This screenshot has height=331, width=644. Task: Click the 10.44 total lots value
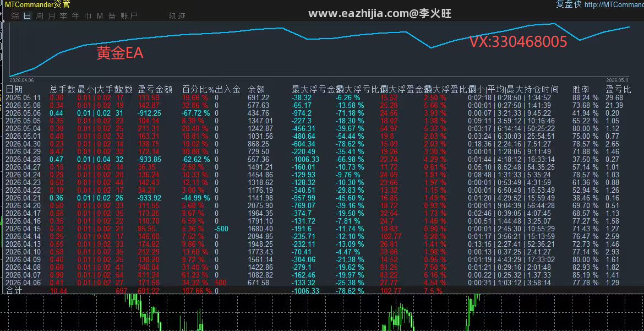tap(59, 291)
